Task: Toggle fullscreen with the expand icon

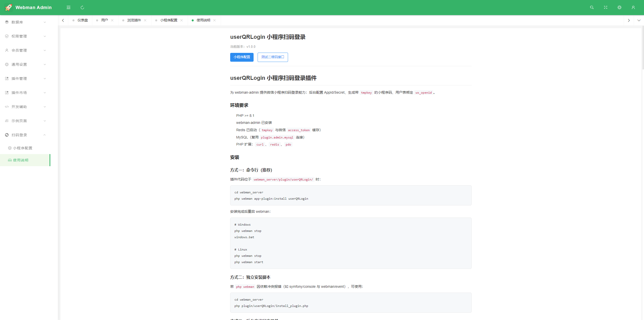Action: point(606,8)
